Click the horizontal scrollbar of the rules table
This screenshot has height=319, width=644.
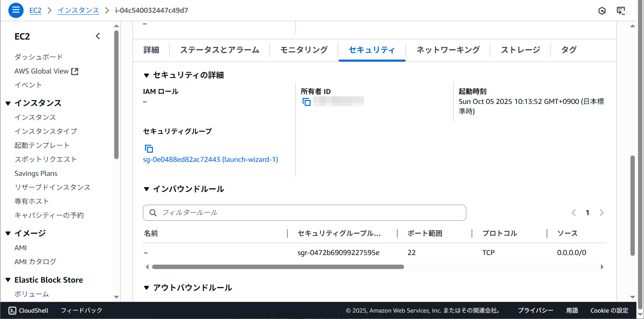(278, 267)
